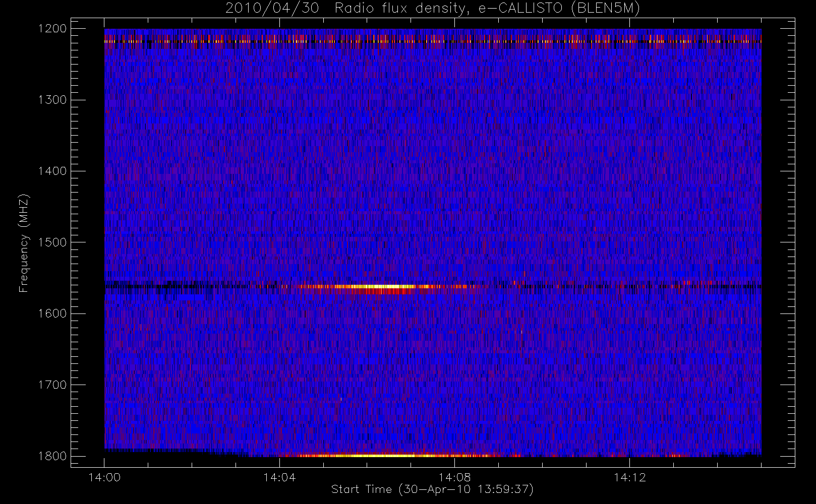Click the 14:00 time tick label
Image resolution: width=816 pixels, height=504 pixels.
point(104,477)
